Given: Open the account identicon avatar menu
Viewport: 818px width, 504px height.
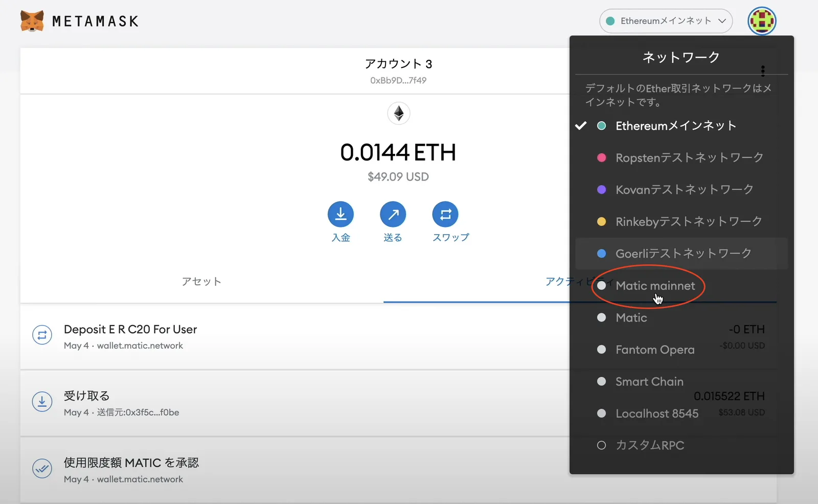Looking at the screenshot, I should (x=762, y=21).
